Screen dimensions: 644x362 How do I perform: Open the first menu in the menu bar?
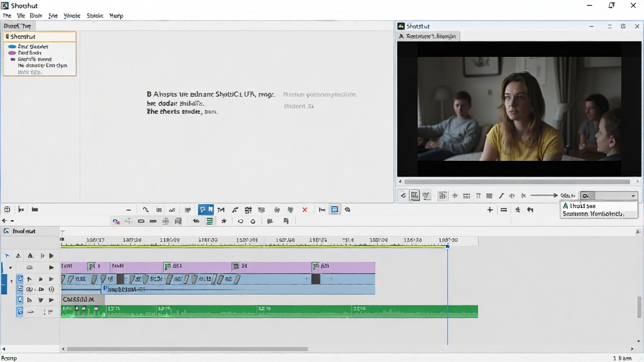[x=7, y=16]
